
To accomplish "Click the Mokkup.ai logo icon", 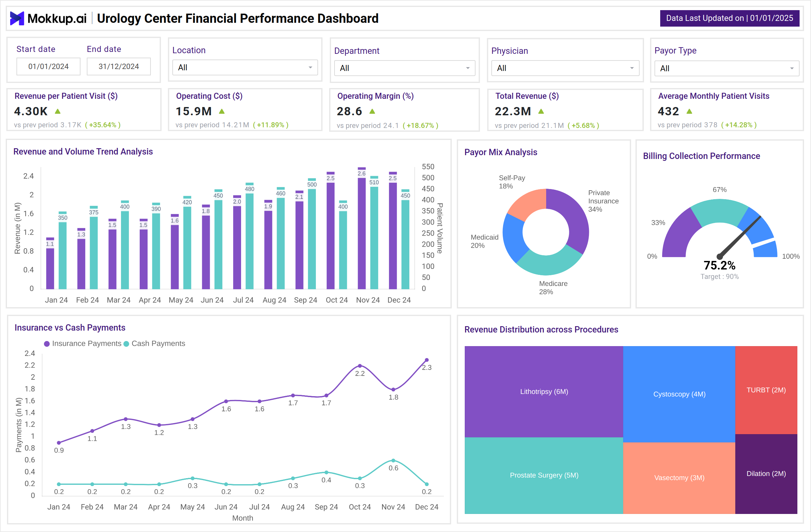I will 17,18.
